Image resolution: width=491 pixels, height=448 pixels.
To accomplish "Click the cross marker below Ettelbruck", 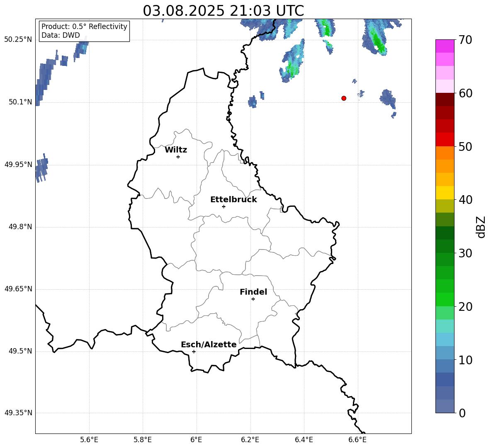I will pos(224,206).
